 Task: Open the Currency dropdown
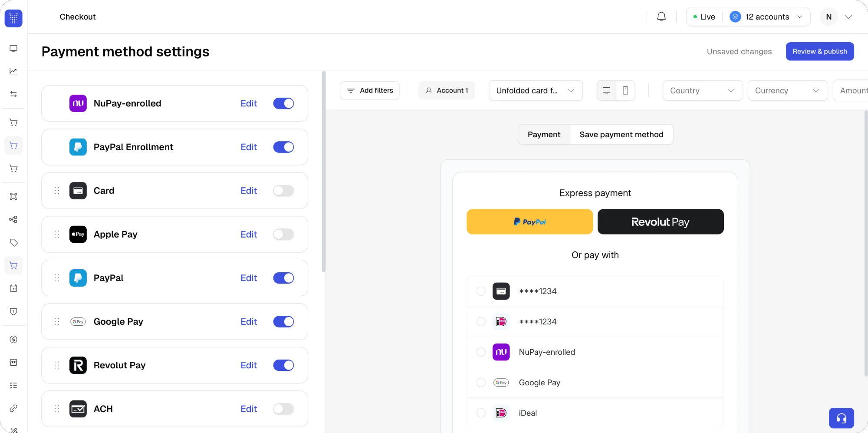[787, 90]
